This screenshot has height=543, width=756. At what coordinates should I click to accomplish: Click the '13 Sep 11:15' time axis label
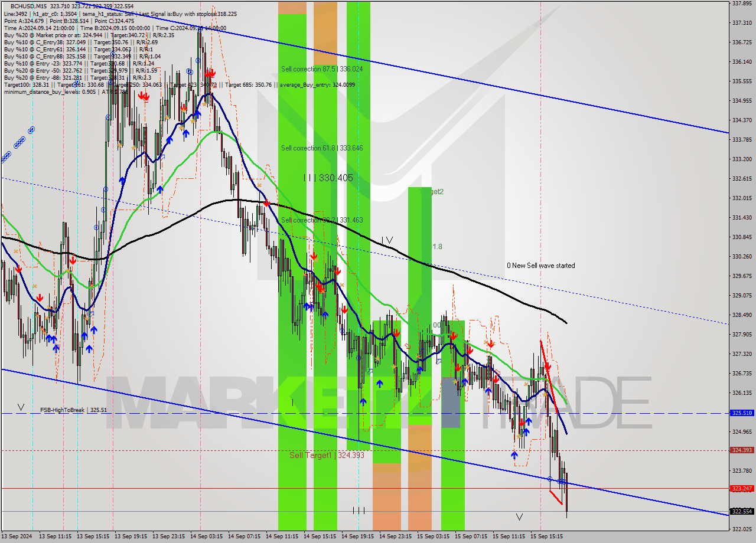(x=55, y=537)
